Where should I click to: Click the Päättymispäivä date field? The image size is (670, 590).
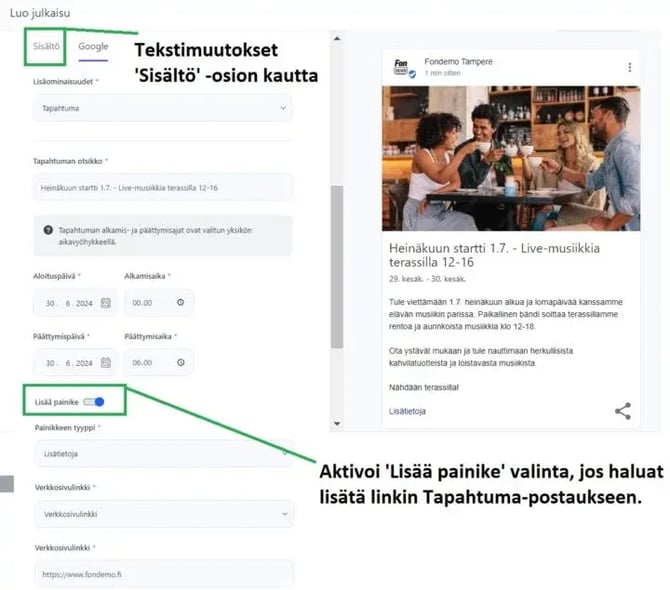75,363
